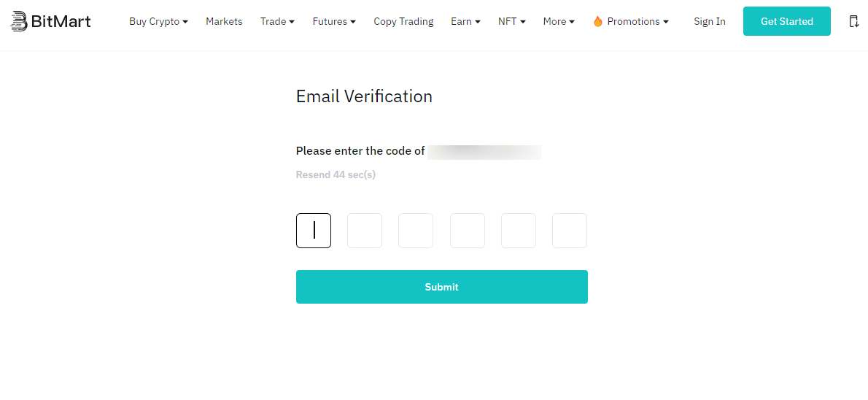
Task: Open the More dropdown menu
Action: [559, 21]
